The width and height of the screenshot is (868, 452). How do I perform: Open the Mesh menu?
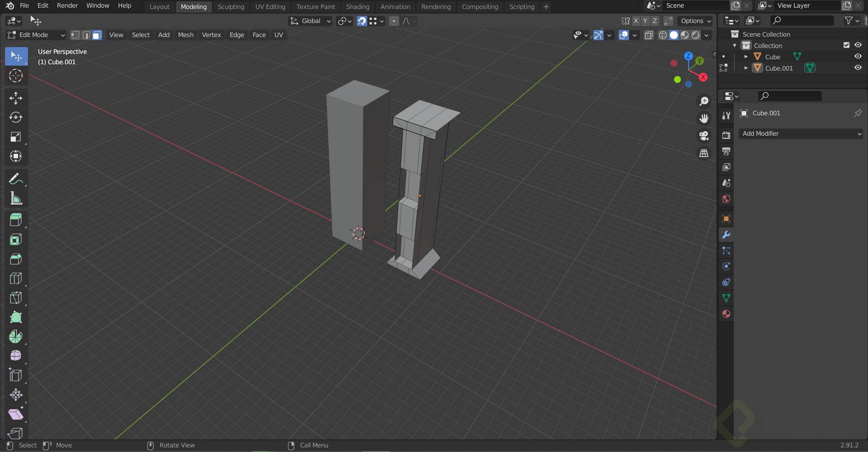[x=185, y=35]
